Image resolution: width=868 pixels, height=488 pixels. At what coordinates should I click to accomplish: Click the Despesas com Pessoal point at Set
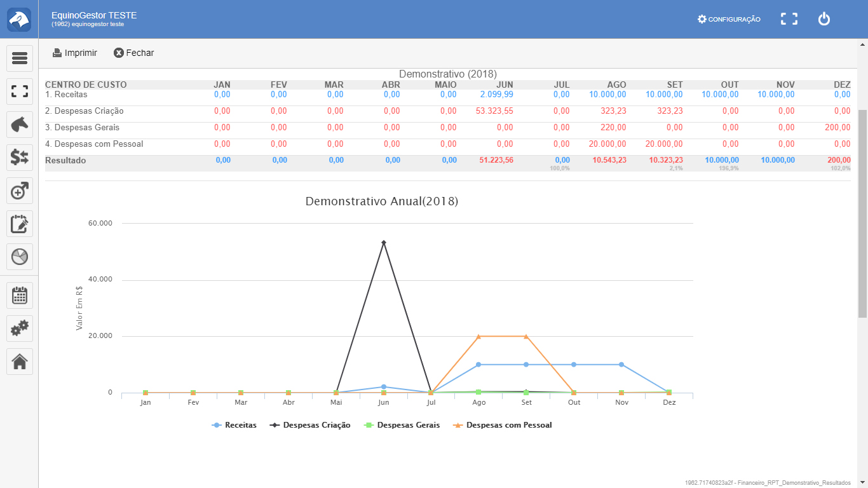[526, 336]
